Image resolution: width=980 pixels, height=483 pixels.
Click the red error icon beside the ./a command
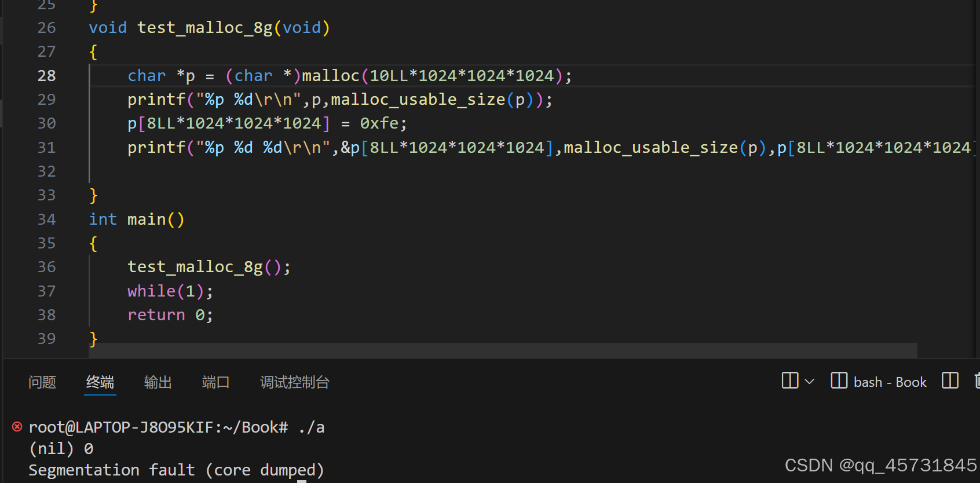coord(17,427)
